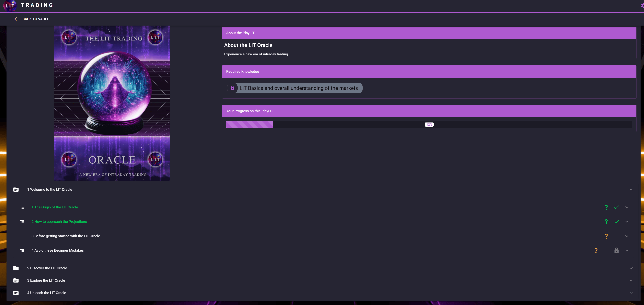Click list icon beside The Origin of the LIT Oracle

pos(22,207)
